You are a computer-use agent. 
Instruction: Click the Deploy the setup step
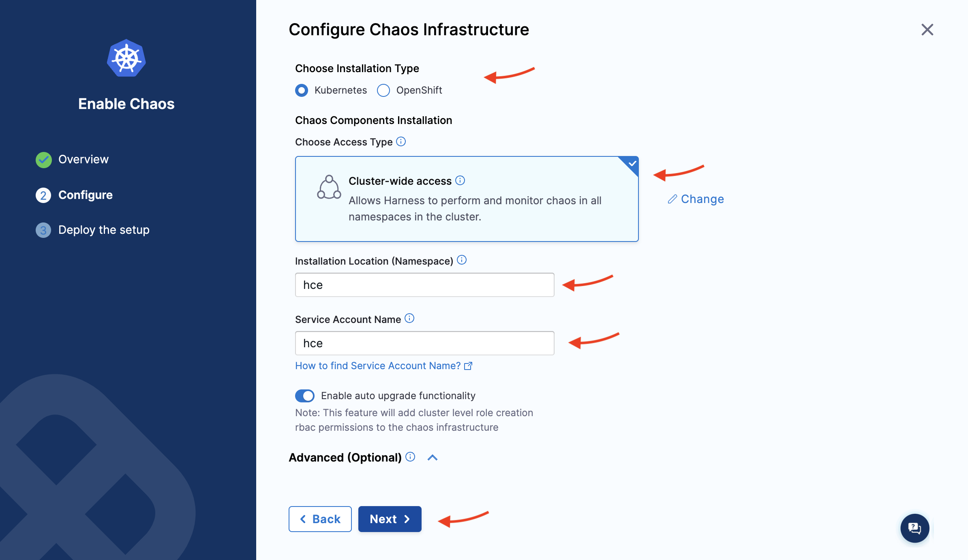tap(103, 229)
